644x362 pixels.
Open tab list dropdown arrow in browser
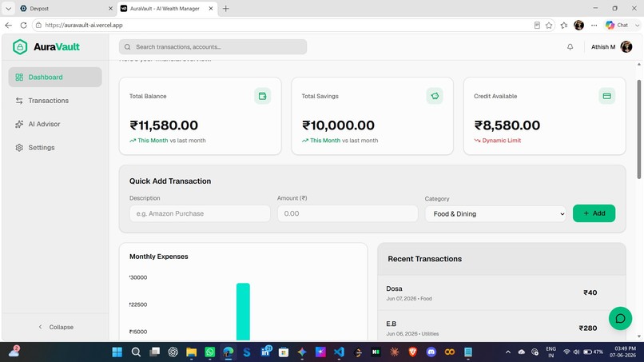[8, 9]
